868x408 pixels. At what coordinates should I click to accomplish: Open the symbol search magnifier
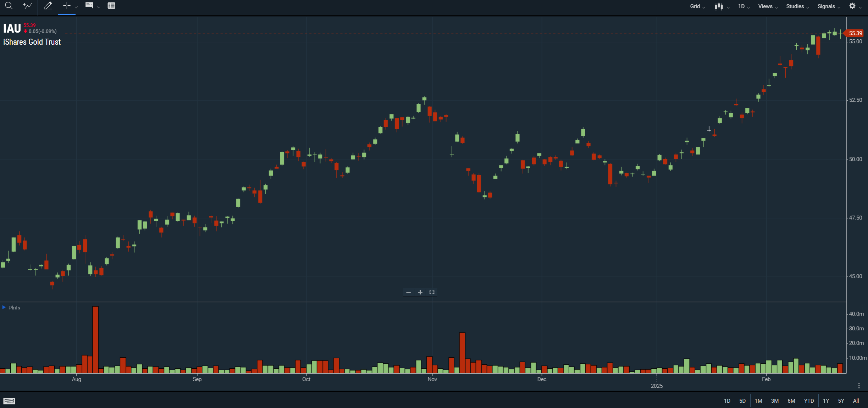9,6
